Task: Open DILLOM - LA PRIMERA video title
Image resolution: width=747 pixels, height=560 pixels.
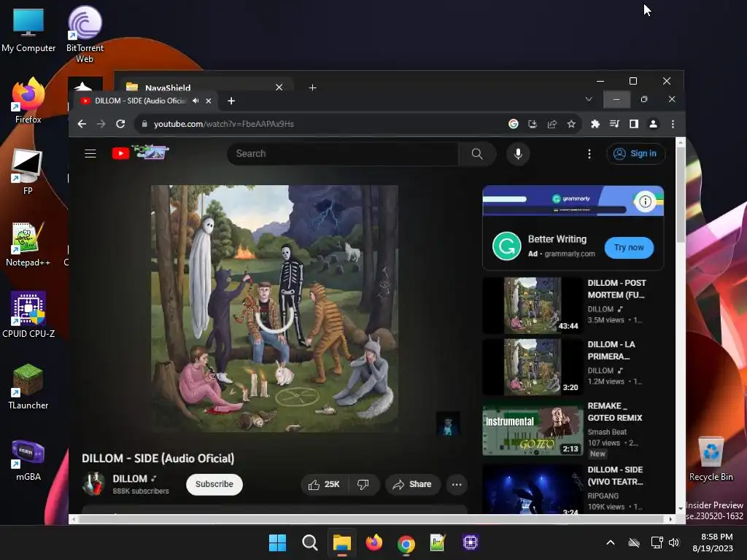Action: click(611, 350)
